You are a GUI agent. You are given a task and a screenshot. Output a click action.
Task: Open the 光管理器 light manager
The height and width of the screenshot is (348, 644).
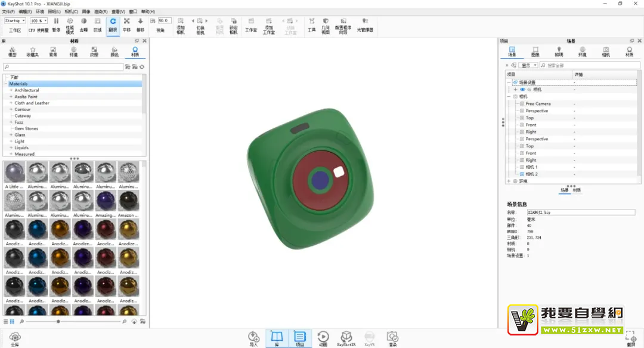click(x=365, y=25)
